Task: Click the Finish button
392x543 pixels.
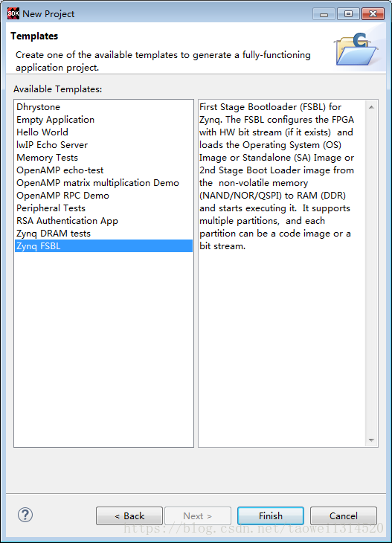Action: (x=271, y=516)
